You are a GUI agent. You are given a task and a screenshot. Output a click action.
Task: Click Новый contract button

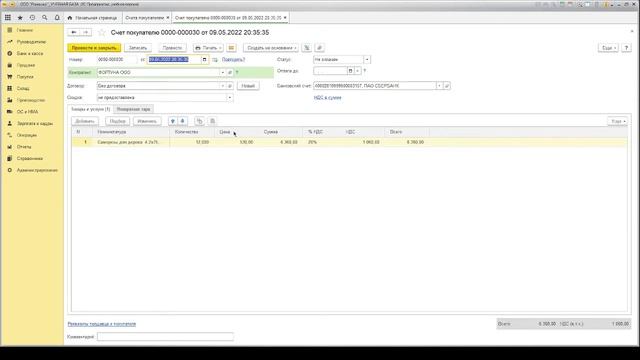248,86
